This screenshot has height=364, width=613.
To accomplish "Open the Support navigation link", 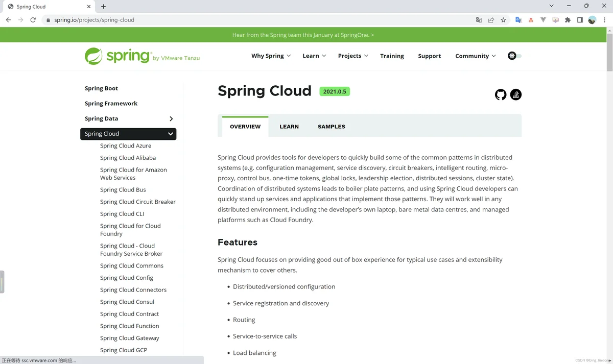I will tap(430, 56).
